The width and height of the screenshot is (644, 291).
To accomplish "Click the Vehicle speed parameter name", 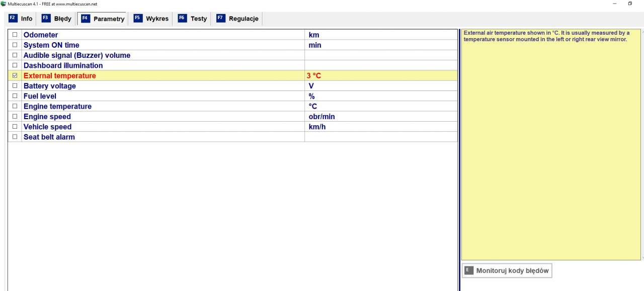I will 47,127.
